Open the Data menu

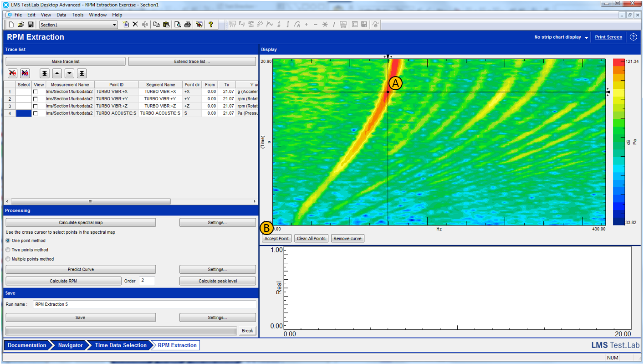(x=61, y=15)
